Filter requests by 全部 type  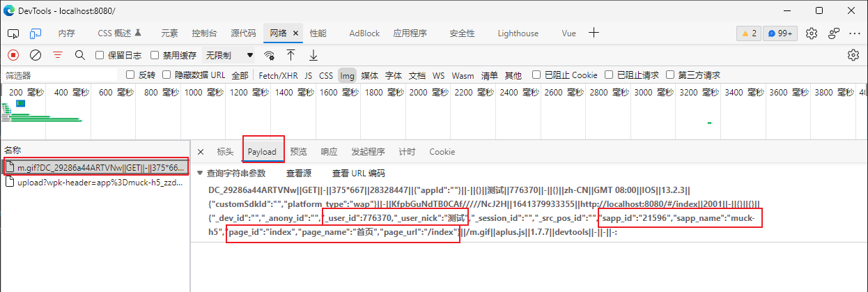(240, 75)
